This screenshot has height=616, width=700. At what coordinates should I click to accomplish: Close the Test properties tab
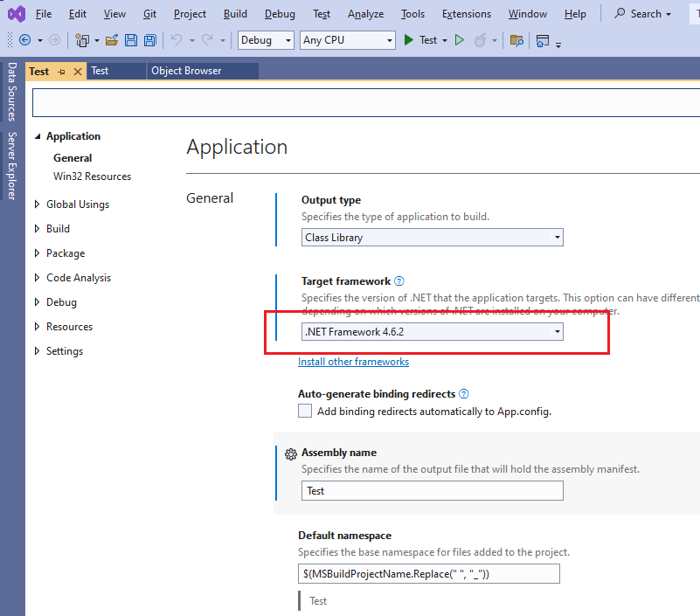pyautogui.click(x=78, y=72)
